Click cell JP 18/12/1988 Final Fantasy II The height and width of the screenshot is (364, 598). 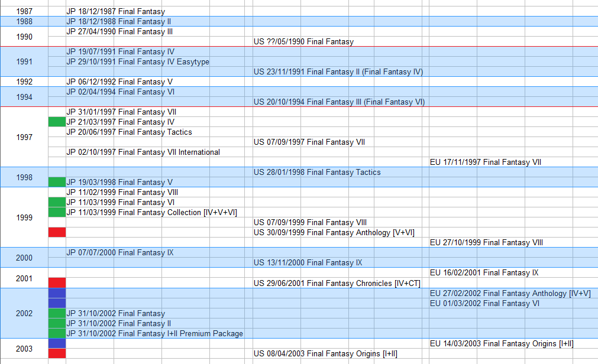(x=119, y=21)
